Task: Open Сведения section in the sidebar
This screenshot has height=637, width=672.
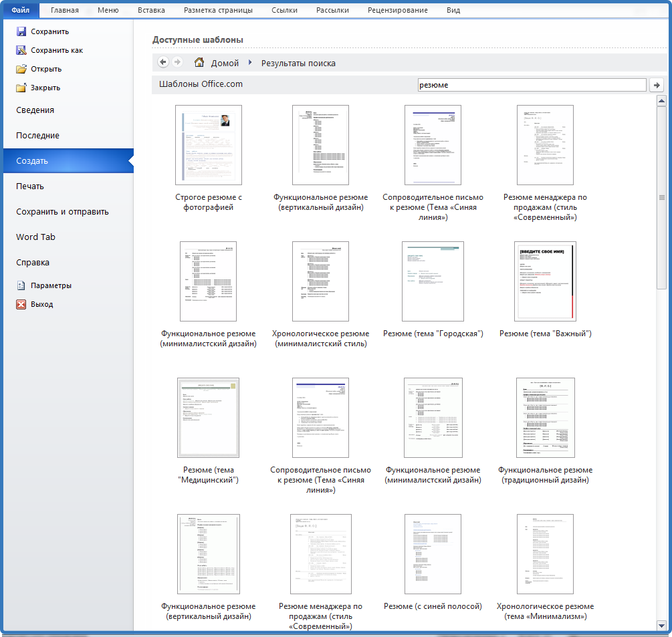Action: click(35, 110)
